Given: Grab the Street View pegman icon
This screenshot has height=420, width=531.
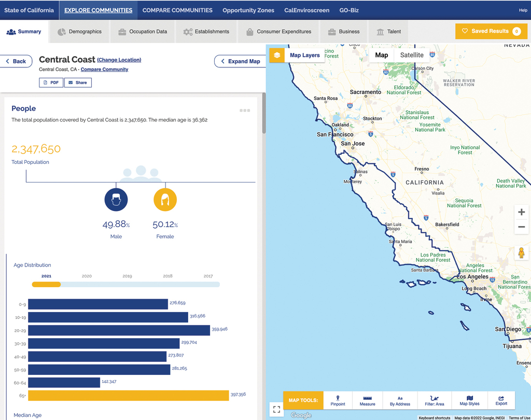Looking at the screenshot, I should (x=522, y=253).
